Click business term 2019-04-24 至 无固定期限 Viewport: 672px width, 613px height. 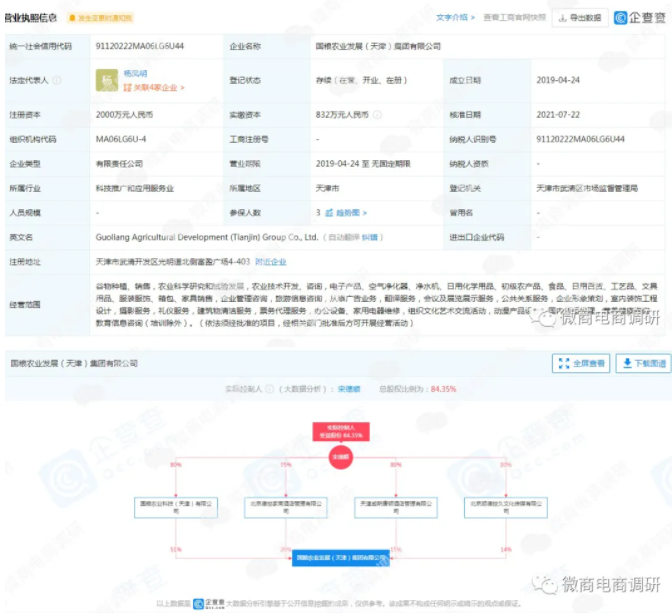tap(363, 164)
